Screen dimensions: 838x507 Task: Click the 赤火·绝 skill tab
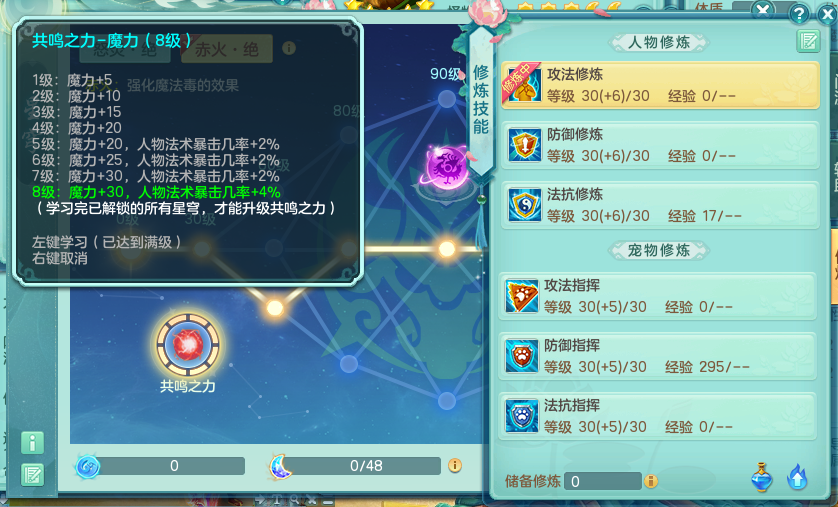tap(227, 49)
